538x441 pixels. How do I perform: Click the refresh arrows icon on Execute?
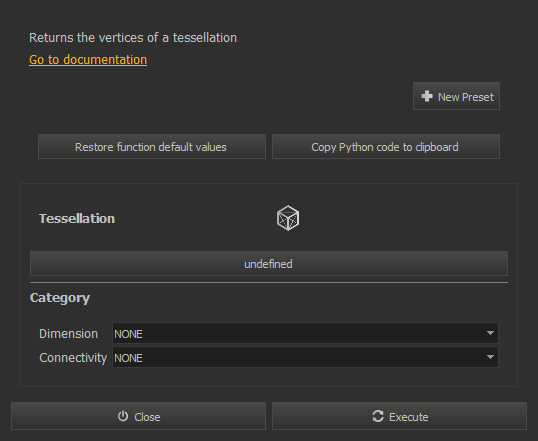click(378, 416)
